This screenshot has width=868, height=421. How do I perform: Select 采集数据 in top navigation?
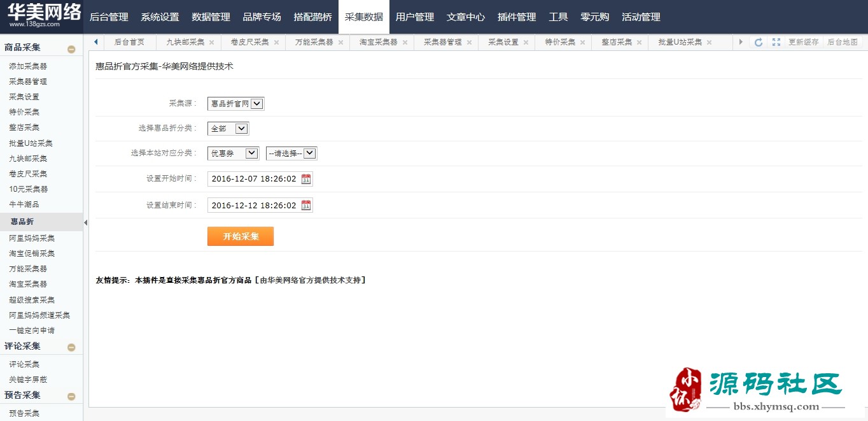click(364, 17)
